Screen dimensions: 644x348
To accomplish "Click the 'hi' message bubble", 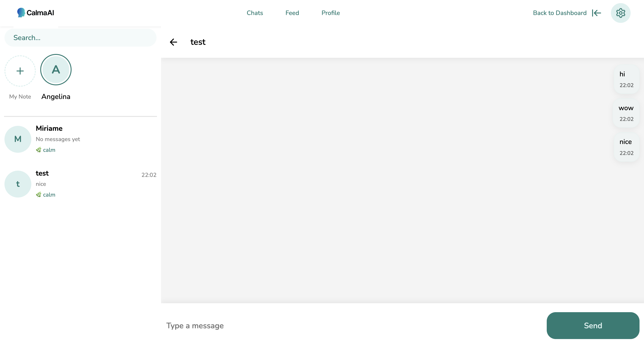I will (x=626, y=79).
